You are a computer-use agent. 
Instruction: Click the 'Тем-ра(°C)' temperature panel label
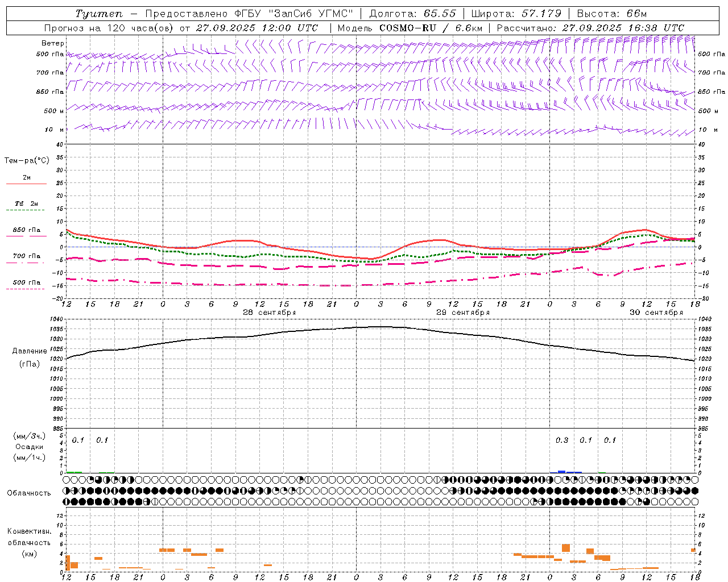click(27, 161)
